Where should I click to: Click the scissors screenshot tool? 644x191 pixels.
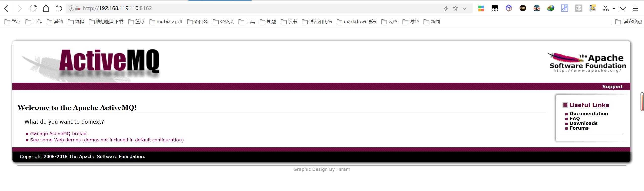coord(606,8)
